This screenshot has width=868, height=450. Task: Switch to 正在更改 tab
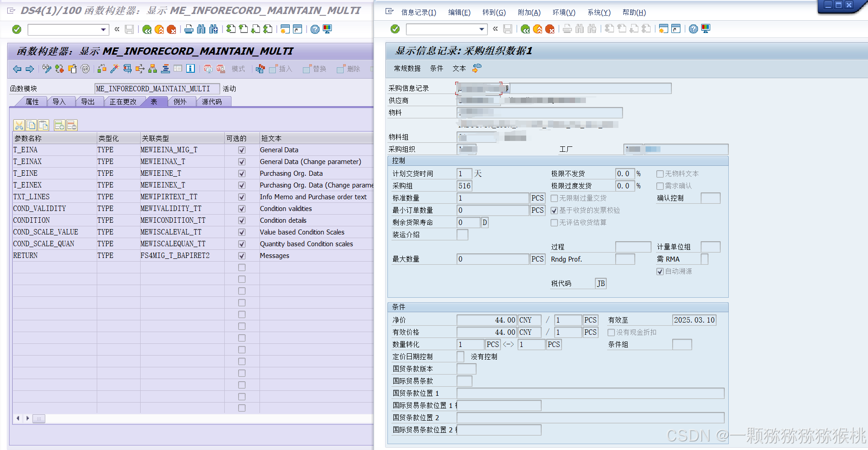point(123,102)
